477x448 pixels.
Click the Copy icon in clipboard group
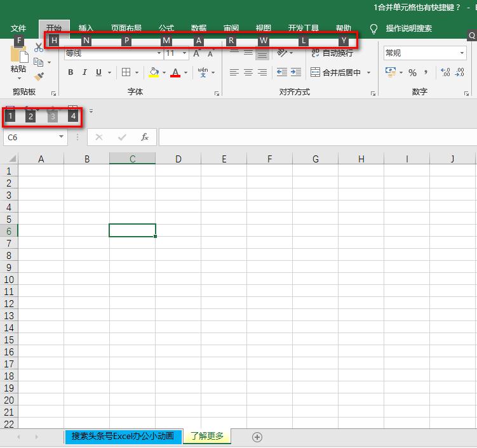pyautogui.click(x=38, y=62)
